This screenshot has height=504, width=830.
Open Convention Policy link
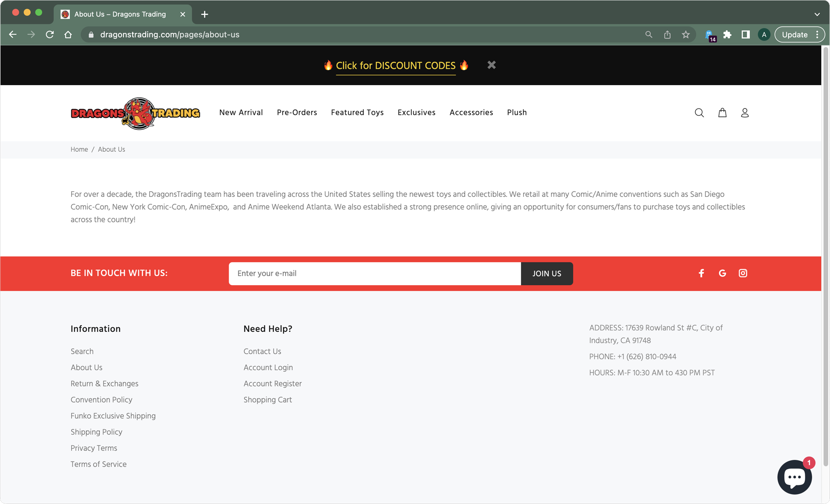tap(101, 400)
